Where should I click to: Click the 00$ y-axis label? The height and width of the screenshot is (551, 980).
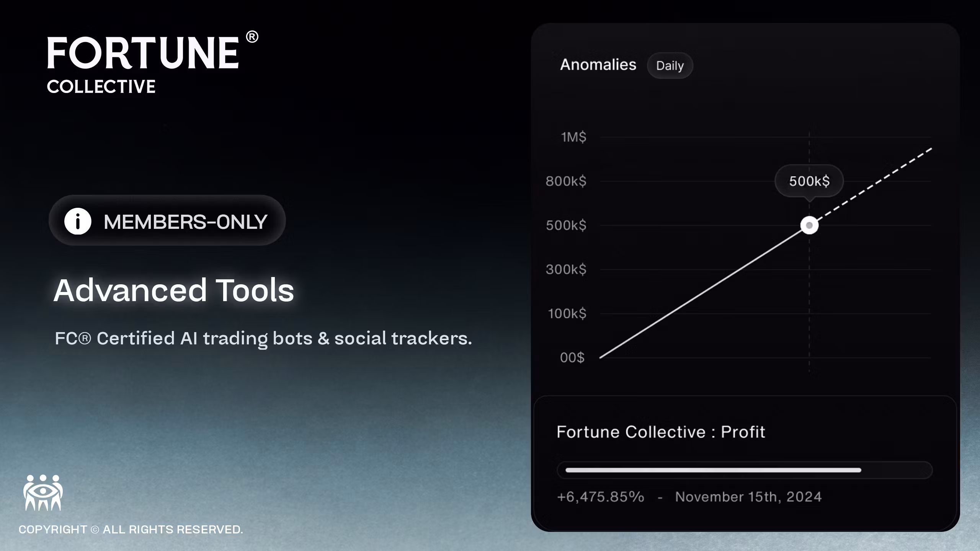[572, 358]
